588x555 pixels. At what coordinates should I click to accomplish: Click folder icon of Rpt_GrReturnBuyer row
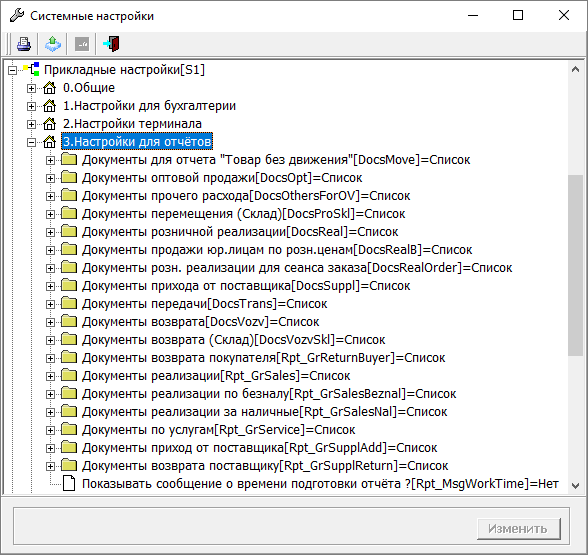(x=69, y=357)
